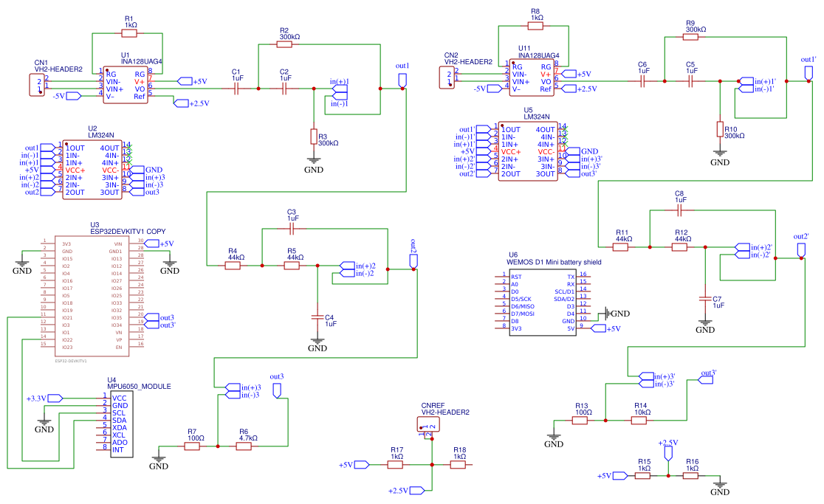Select the GND symbol beside WEMOS GND pin

[x=607, y=314]
